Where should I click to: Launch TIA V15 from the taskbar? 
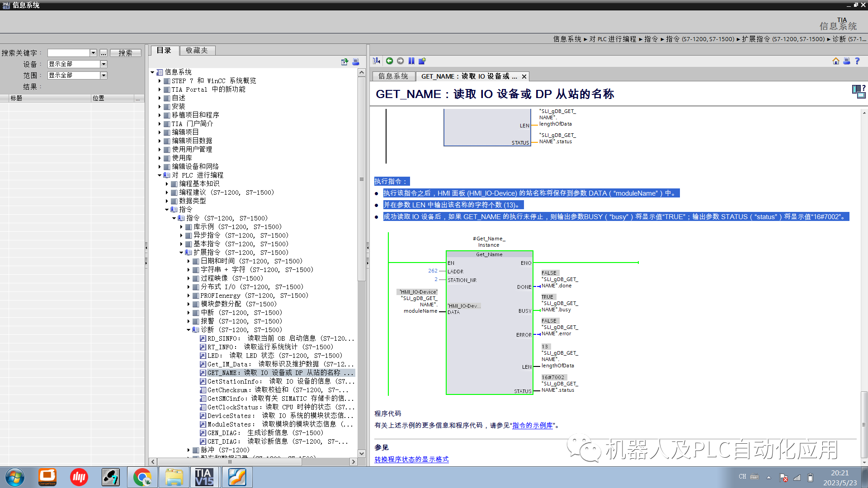pos(205,477)
